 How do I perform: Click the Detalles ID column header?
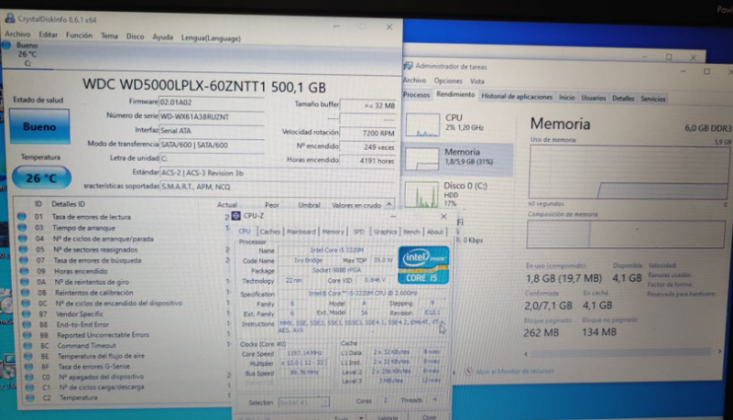pos(68,204)
